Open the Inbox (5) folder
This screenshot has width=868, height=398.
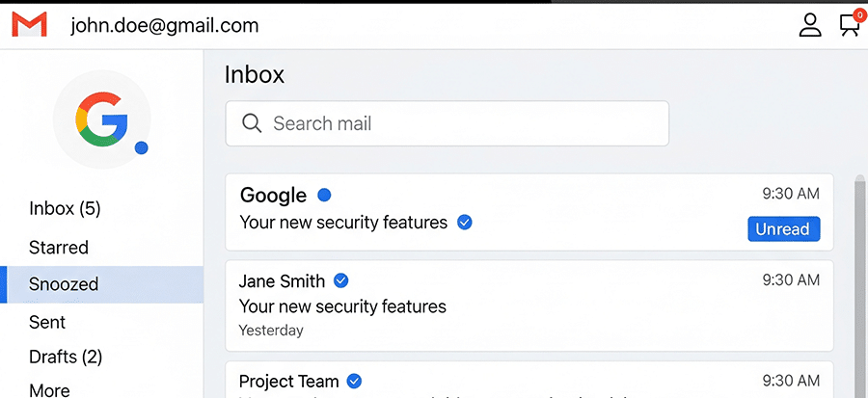point(65,209)
